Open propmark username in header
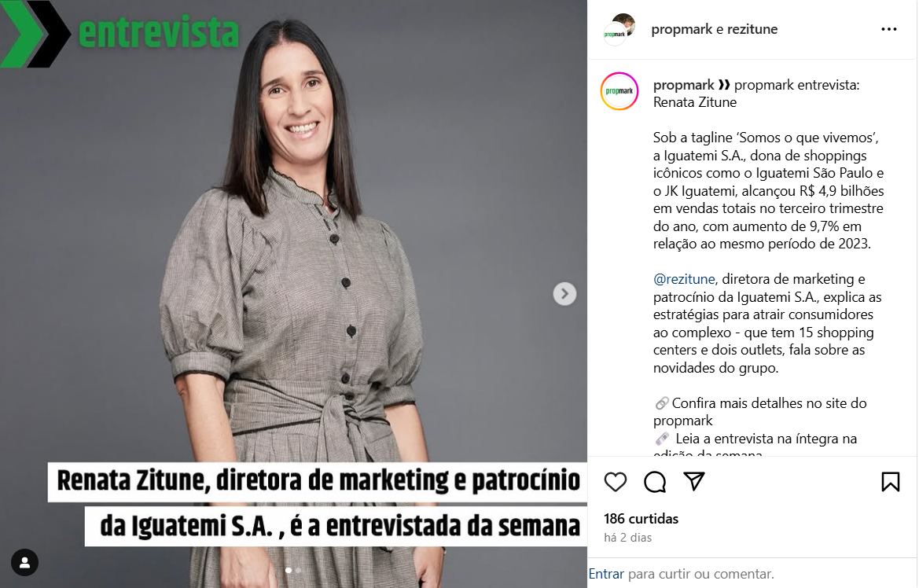The height and width of the screenshot is (588, 919). coord(682,29)
